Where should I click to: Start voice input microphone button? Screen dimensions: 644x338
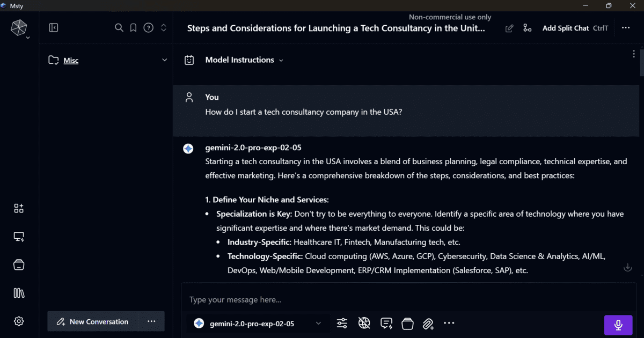click(618, 325)
